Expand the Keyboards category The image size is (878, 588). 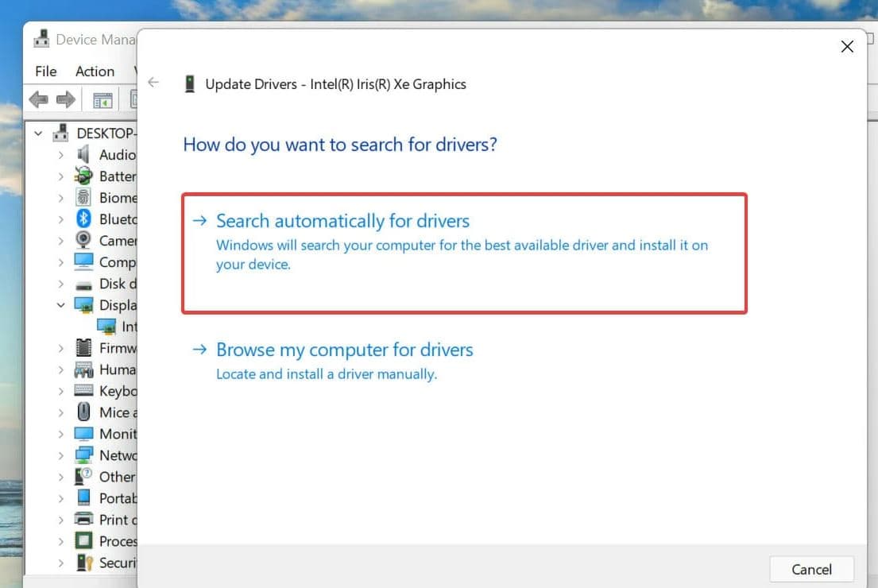tap(60, 391)
